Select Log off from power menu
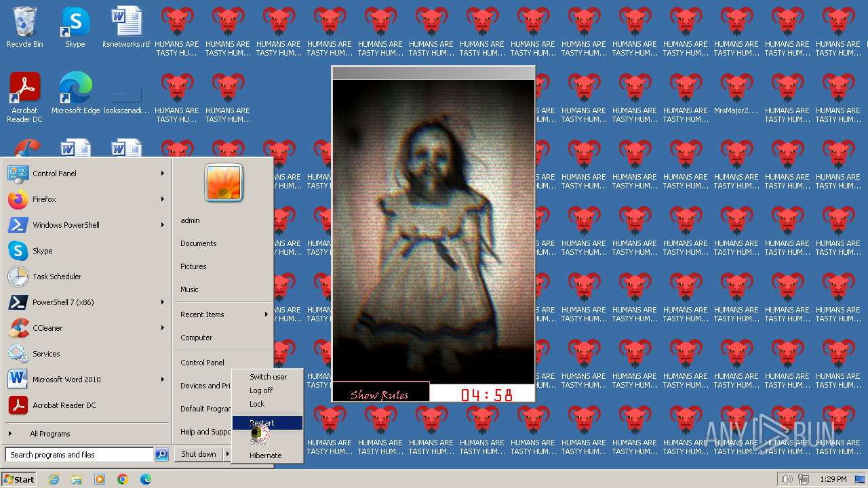 267,390
